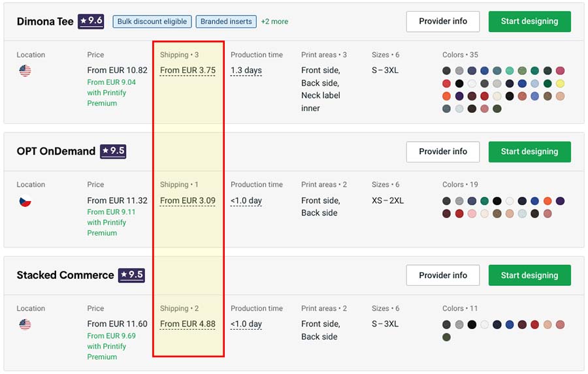588x374 pixels.
Task: Click the Print areas • 3 label
Action: [x=324, y=55]
